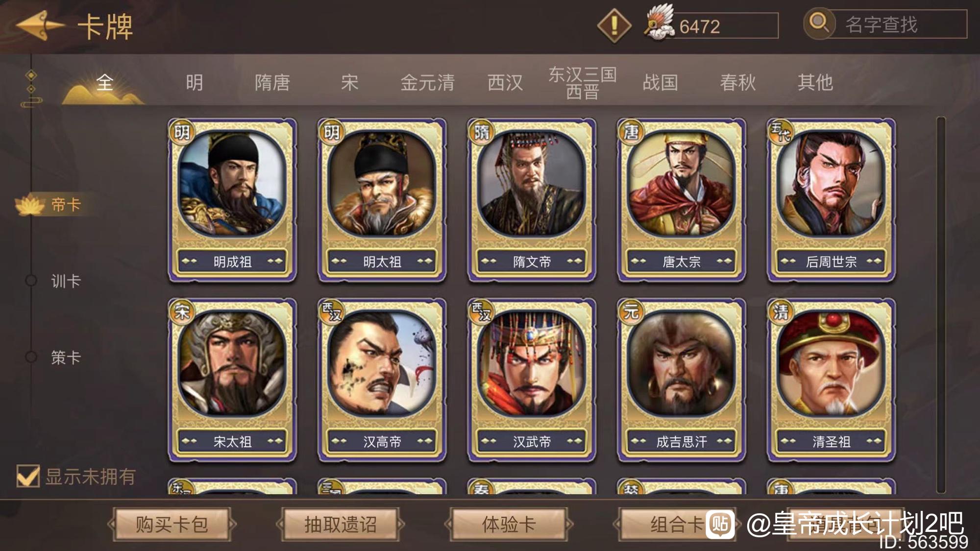Open the 东汉三国西晋 tab
Viewport: 980px width, 551px height.
582,83
